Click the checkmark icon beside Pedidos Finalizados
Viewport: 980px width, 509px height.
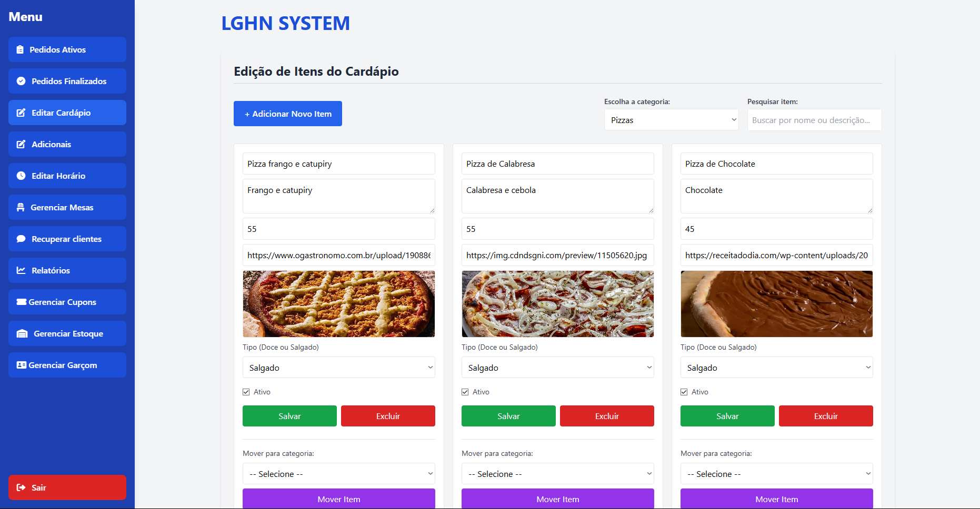point(21,81)
